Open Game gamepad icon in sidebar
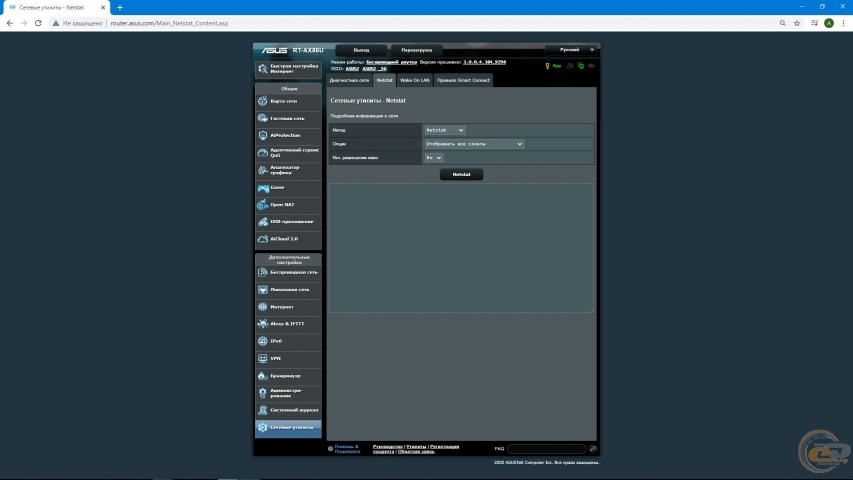 click(263, 187)
